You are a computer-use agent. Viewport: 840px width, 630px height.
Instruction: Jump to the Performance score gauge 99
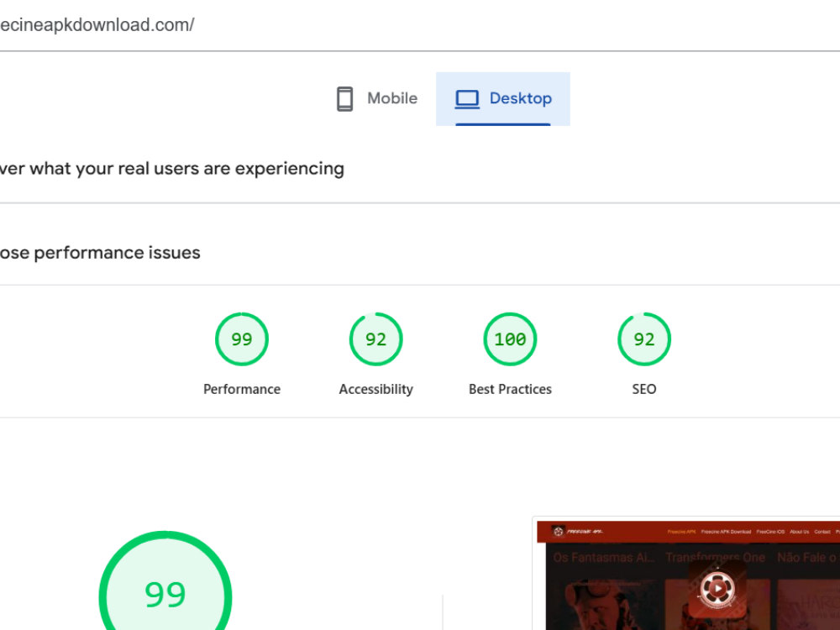point(242,339)
